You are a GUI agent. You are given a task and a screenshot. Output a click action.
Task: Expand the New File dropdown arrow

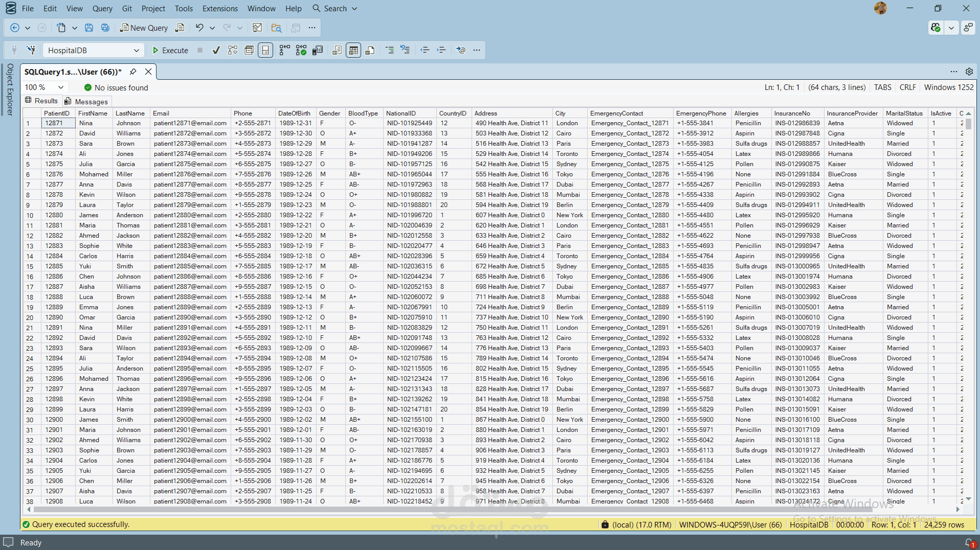pos(75,28)
